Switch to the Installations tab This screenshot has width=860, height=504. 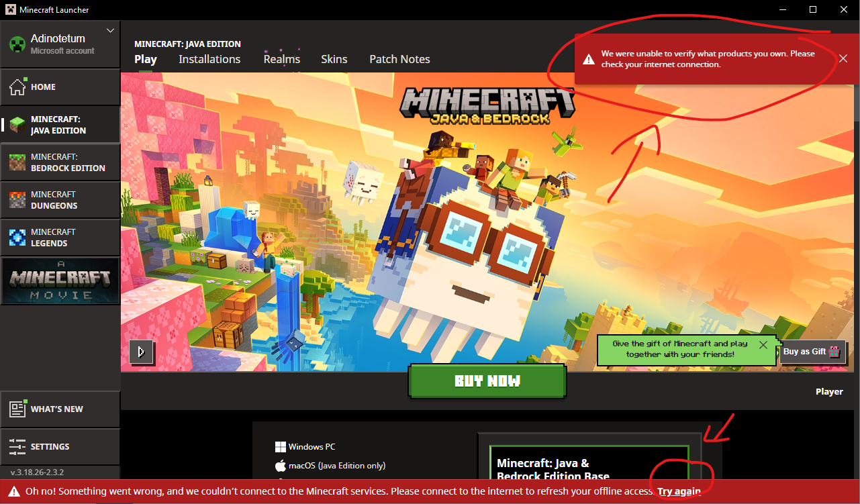209,59
